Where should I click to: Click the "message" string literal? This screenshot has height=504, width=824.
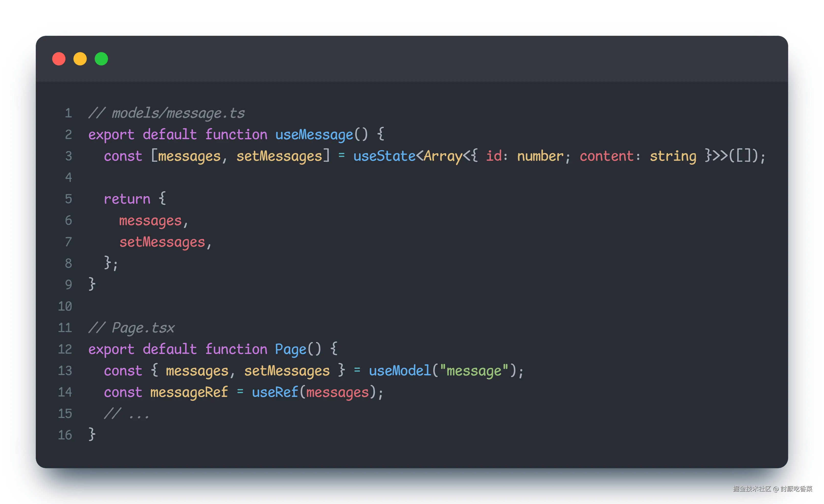[474, 371]
